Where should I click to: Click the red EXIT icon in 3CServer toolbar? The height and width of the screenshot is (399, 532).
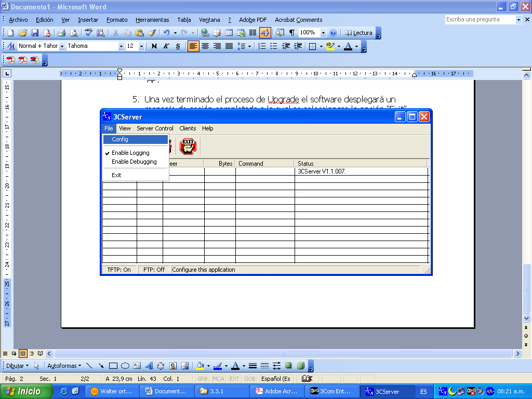click(188, 147)
